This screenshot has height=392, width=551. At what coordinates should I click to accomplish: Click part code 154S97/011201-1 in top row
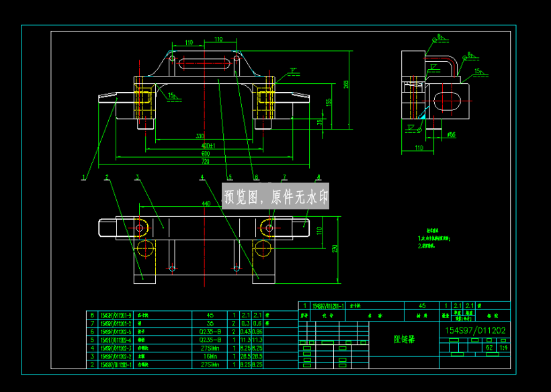(x=328, y=305)
